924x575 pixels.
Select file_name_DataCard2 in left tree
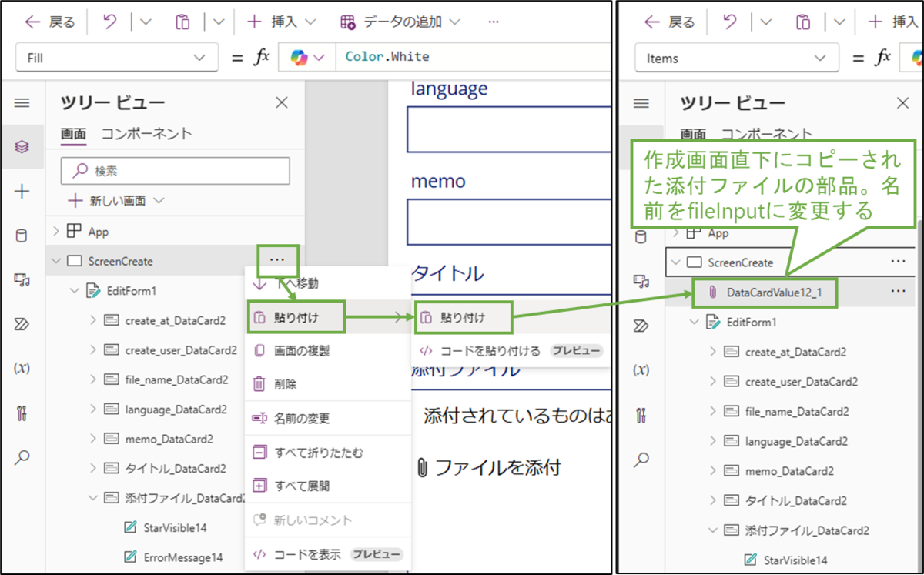[x=176, y=379]
